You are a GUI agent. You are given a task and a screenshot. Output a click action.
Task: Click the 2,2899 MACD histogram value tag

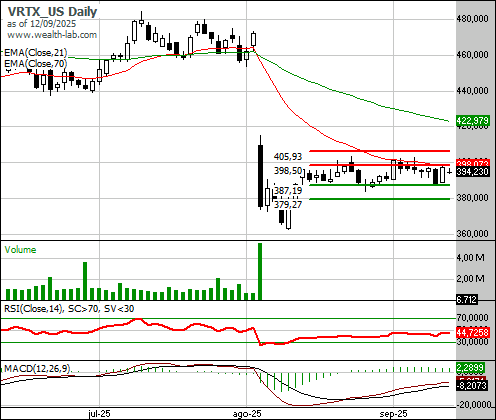[x=470, y=368]
